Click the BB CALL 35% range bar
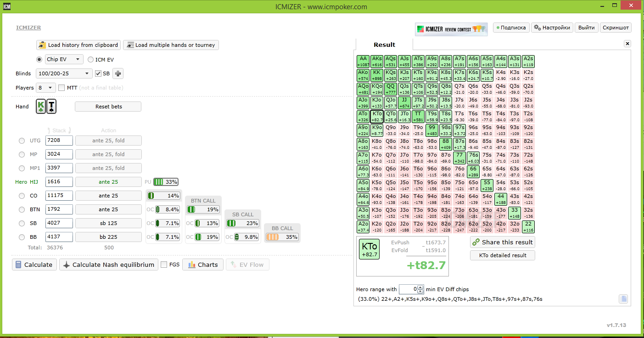The width and height of the screenshot is (644, 338). [x=282, y=237]
